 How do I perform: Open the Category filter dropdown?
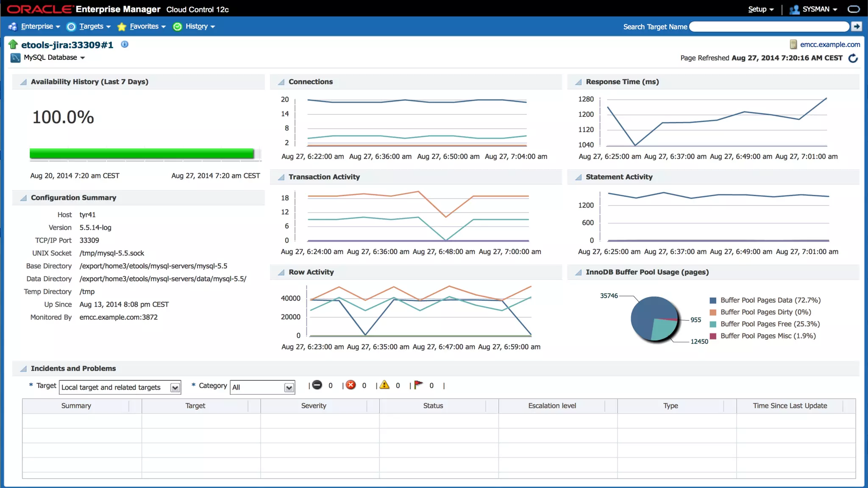(x=289, y=388)
